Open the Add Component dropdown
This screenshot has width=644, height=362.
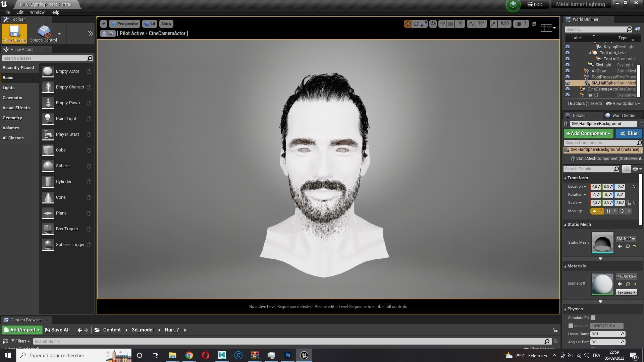588,134
